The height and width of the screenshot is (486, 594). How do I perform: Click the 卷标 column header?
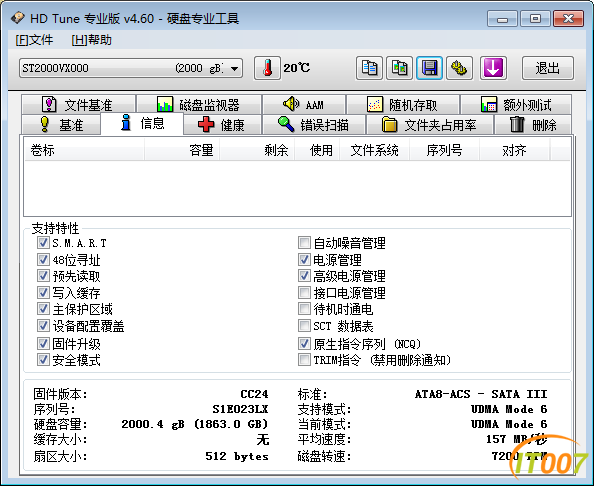click(84, 150)
